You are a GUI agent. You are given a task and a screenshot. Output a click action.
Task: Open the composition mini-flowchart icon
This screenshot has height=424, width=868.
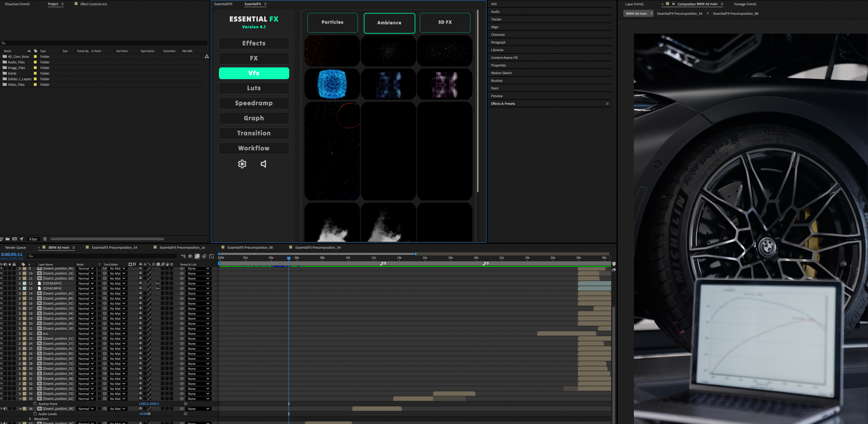point(183,256)
